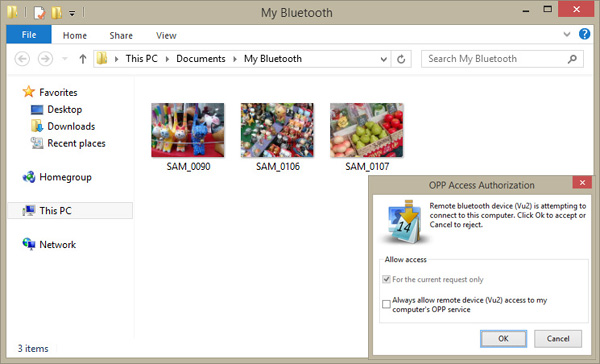
Task: Expand the arrow after Documents breadcrumb
Action: [x=235, y=59]
